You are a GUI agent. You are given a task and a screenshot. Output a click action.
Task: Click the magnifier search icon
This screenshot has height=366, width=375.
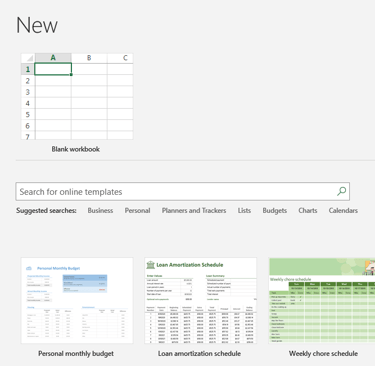[x=341, y=191]
